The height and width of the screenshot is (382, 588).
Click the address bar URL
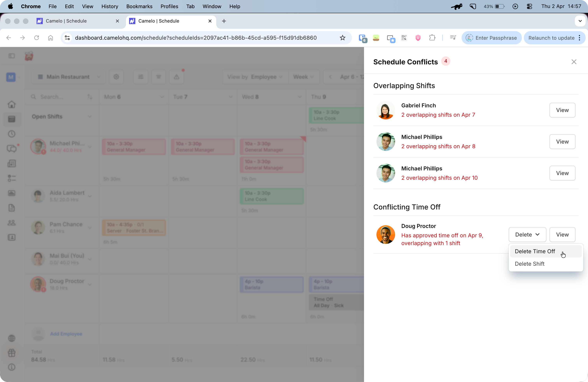click(196, 38)
